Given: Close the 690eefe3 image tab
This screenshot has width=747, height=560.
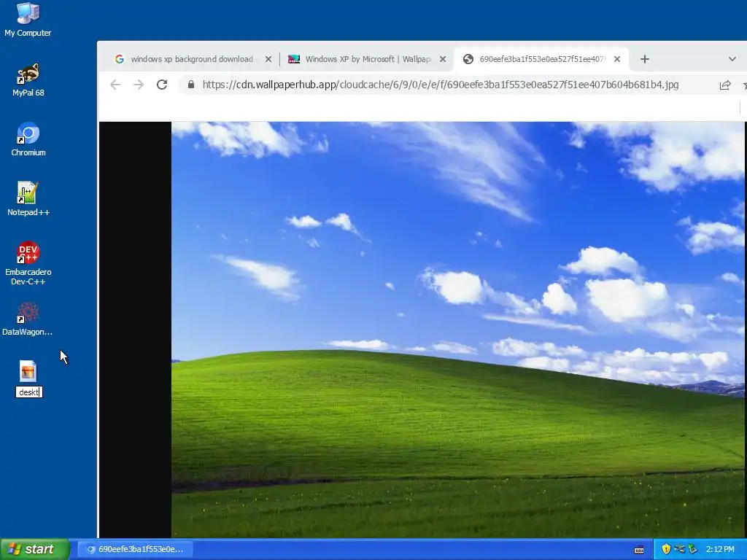Looking at the screenshot, I should [617, 59].
